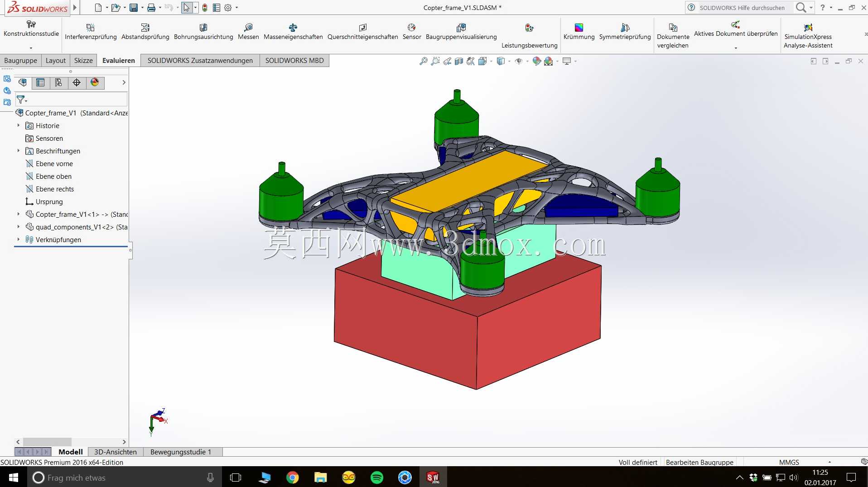This screenshot has width=868, height=487.
Task: Open Querschnitteigenschaften
Action: point(362,32)
